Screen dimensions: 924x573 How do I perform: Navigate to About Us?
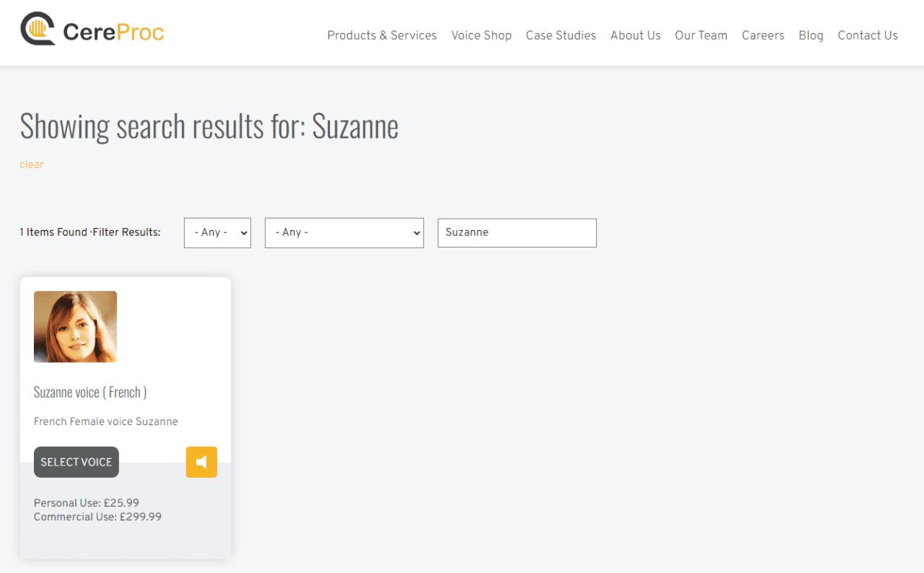point(635,35)
